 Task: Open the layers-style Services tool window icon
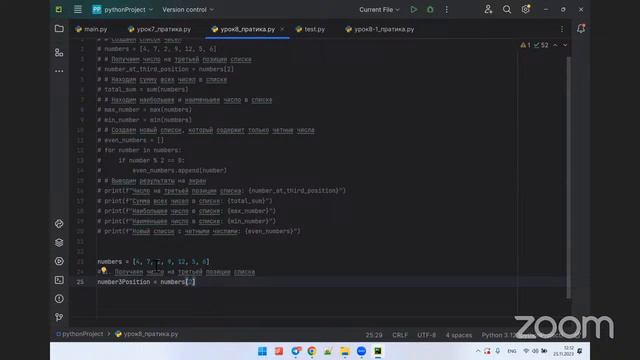tap(59, 242)
